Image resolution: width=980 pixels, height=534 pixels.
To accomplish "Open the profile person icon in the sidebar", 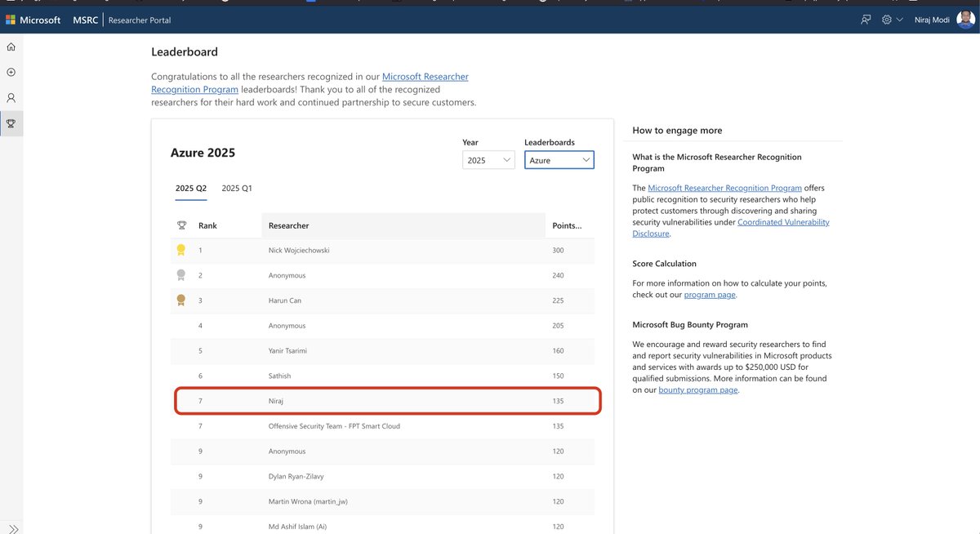I will coord(11,98).
